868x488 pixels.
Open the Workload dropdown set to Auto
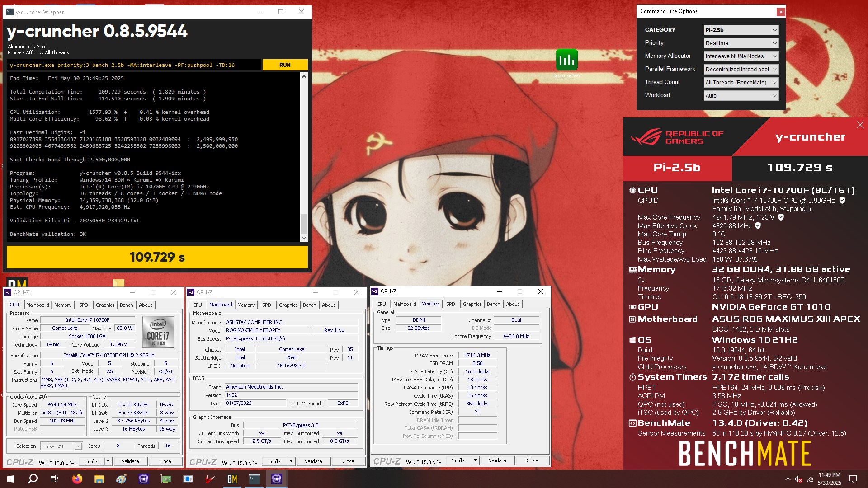coord(741,95)
